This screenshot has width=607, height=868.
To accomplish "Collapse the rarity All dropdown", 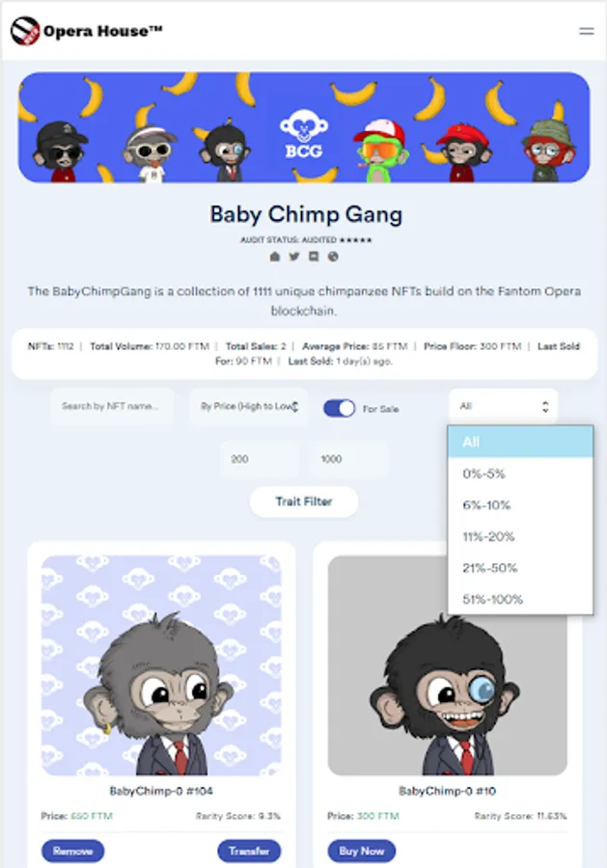I will pos(503,406).
